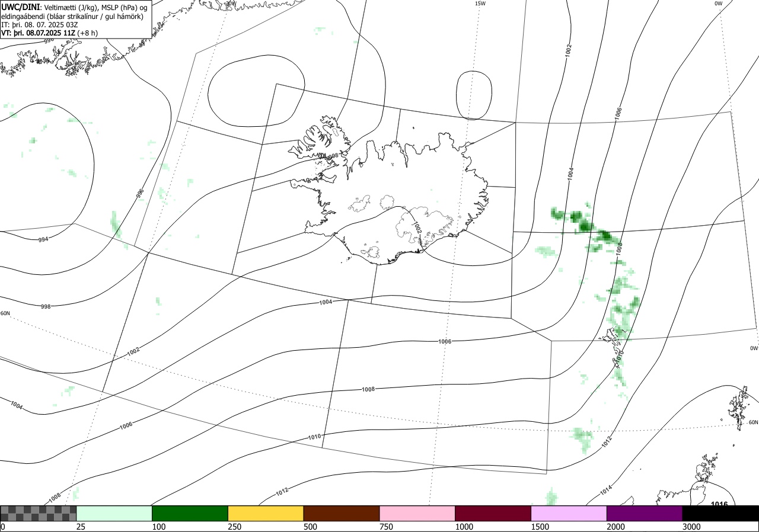759x532 pixels.
Task: Click the legend value '3000'
Action: pyautogui.click(x=691, y=527)
